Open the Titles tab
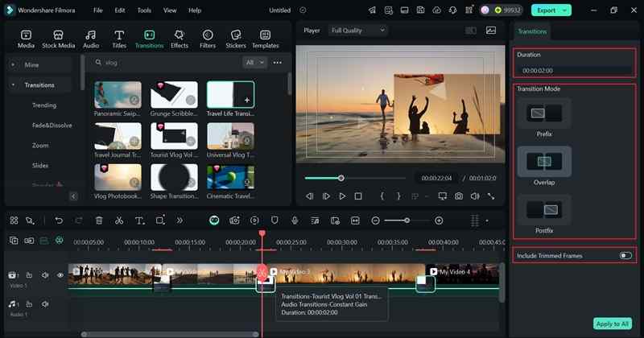 pyautogui.click(x=119, y=39)
